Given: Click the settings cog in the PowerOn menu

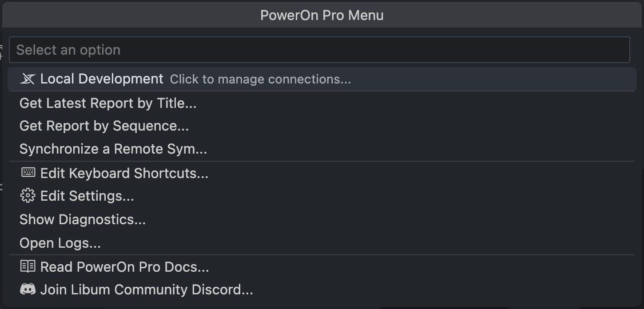Looking at the screenshot, I should click(x=28, y=195).
